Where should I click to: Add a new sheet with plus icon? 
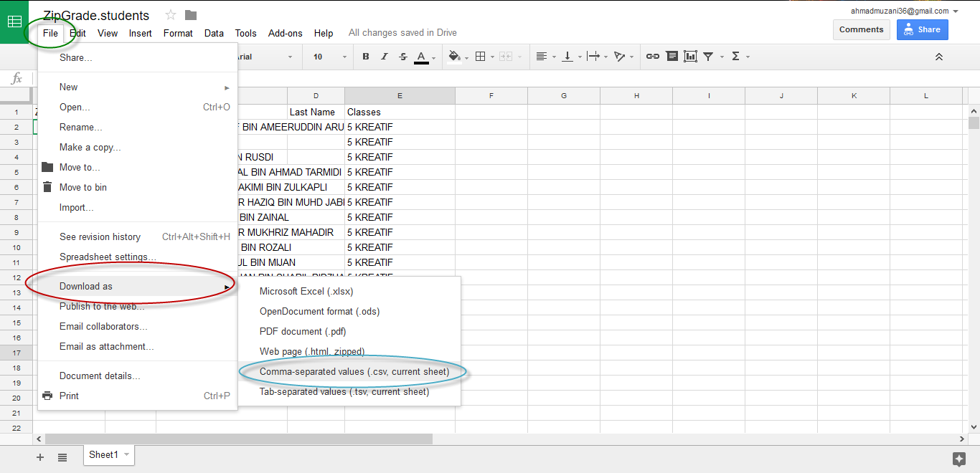40,457
